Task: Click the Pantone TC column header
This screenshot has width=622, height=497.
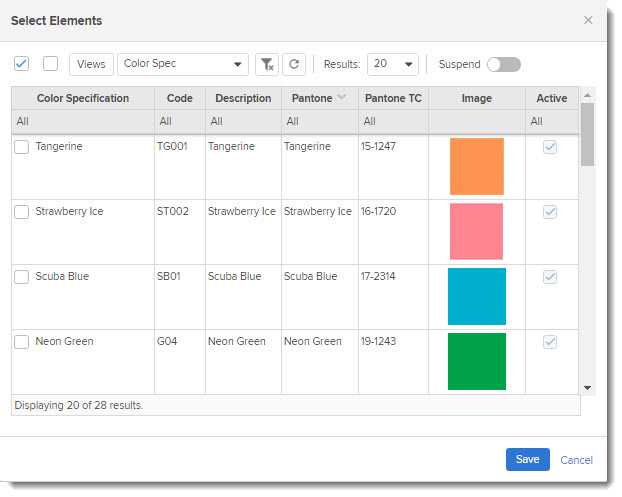Action: tap(393, 98)
